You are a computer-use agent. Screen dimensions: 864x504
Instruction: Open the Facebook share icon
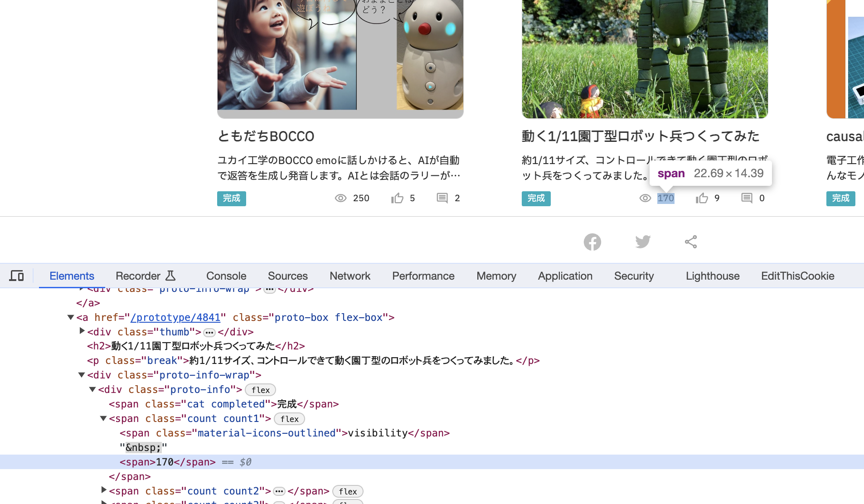(x=592, y=242)
